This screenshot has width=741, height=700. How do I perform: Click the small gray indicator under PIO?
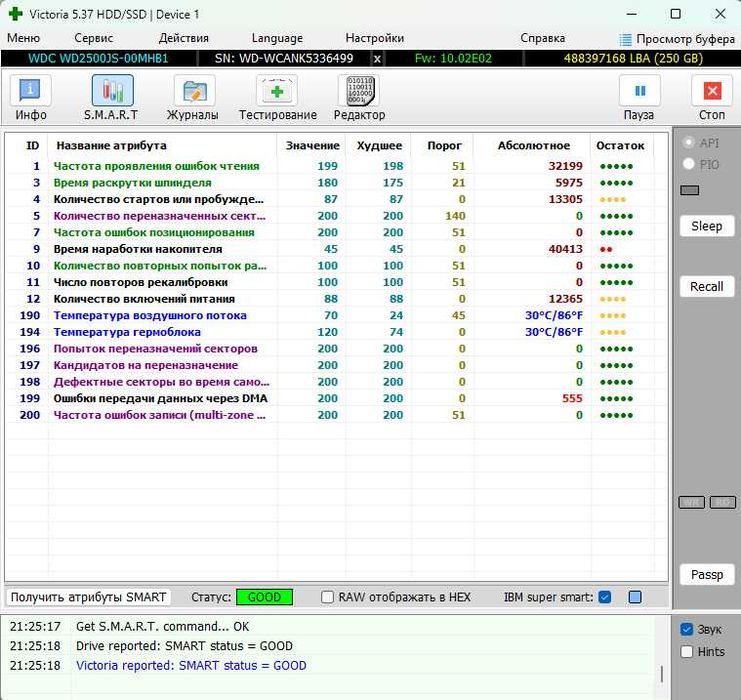pos(689,190)
